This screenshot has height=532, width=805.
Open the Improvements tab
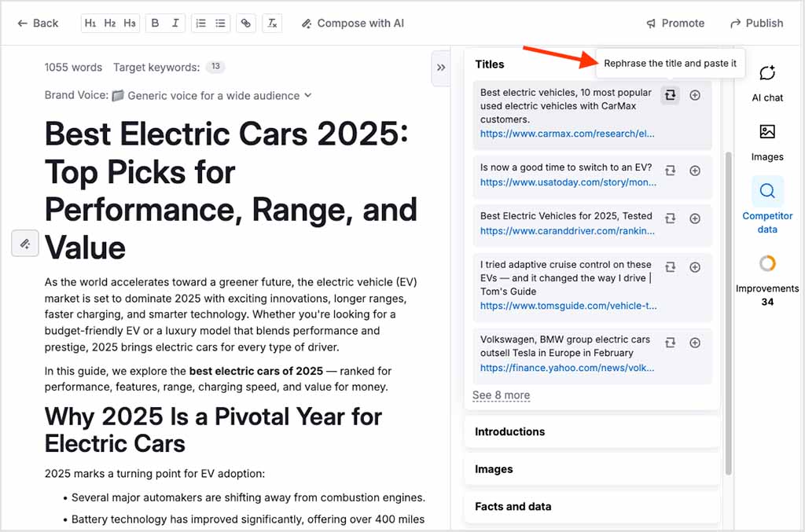(767, 281)
